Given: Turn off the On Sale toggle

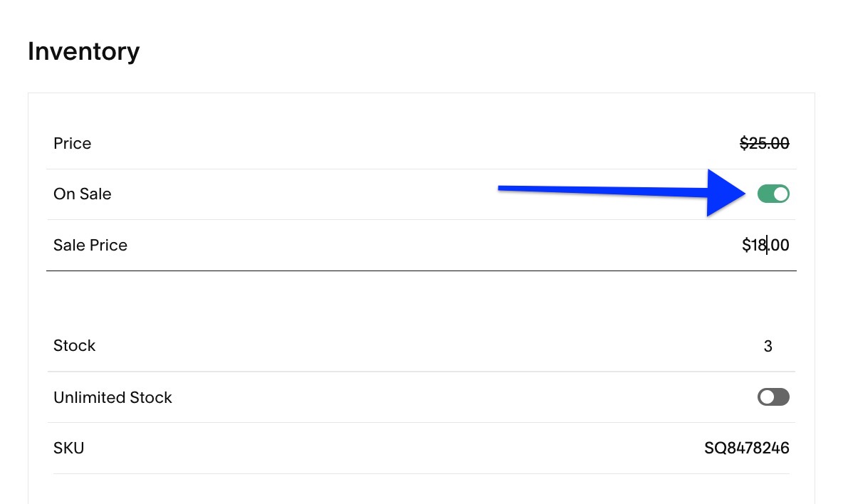Looking at the screenshot, I should [x=773, y=194].
